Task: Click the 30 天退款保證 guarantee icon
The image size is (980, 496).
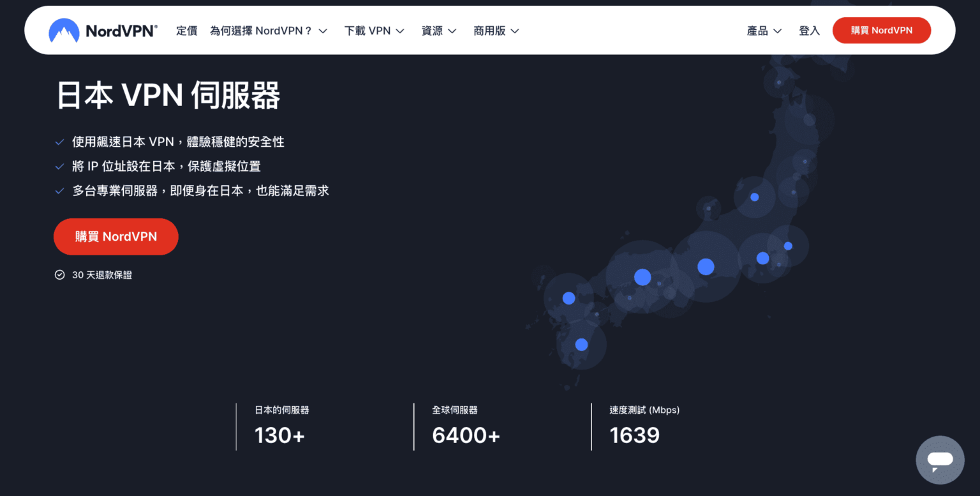Action: click(x=60, y=274)
